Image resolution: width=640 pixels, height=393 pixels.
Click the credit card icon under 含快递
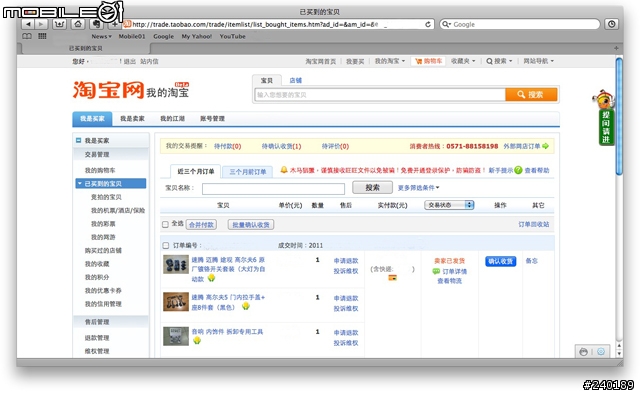[x=392, y=278]
